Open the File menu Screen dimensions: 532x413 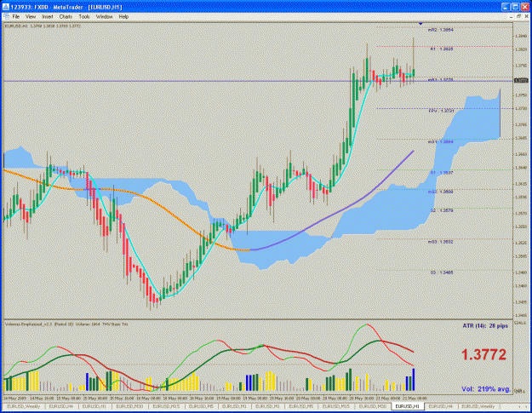pyautogui.click(x=16, y=17)
